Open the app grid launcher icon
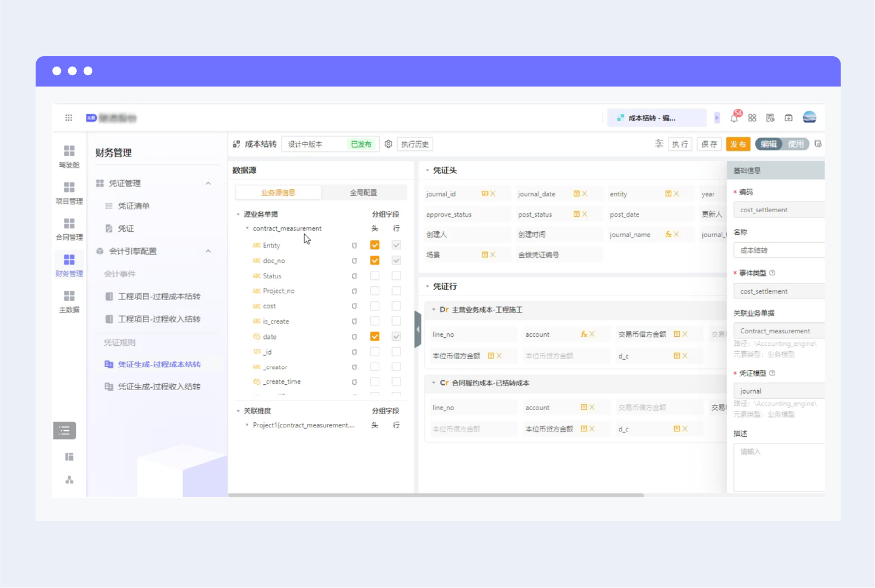 click(x=68, y=118)
